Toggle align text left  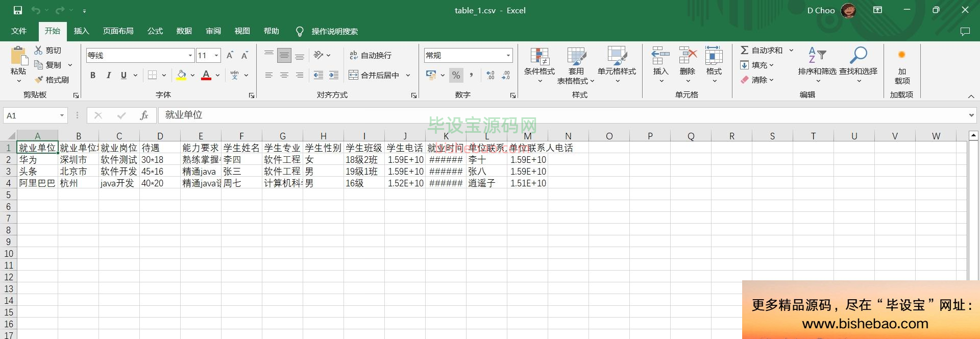[269, 75]
